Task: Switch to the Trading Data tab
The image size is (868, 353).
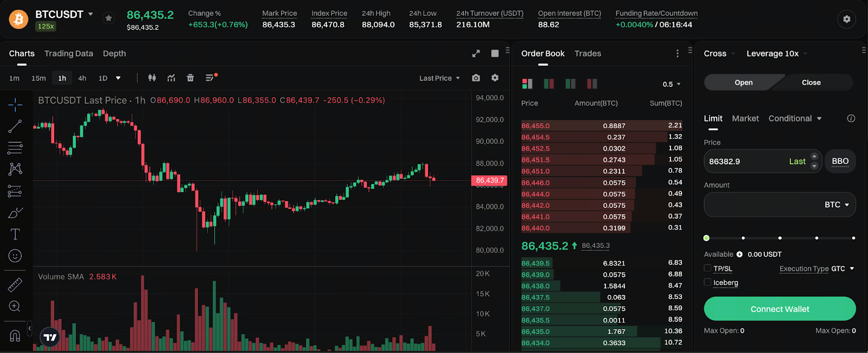Action: point(69,53)
